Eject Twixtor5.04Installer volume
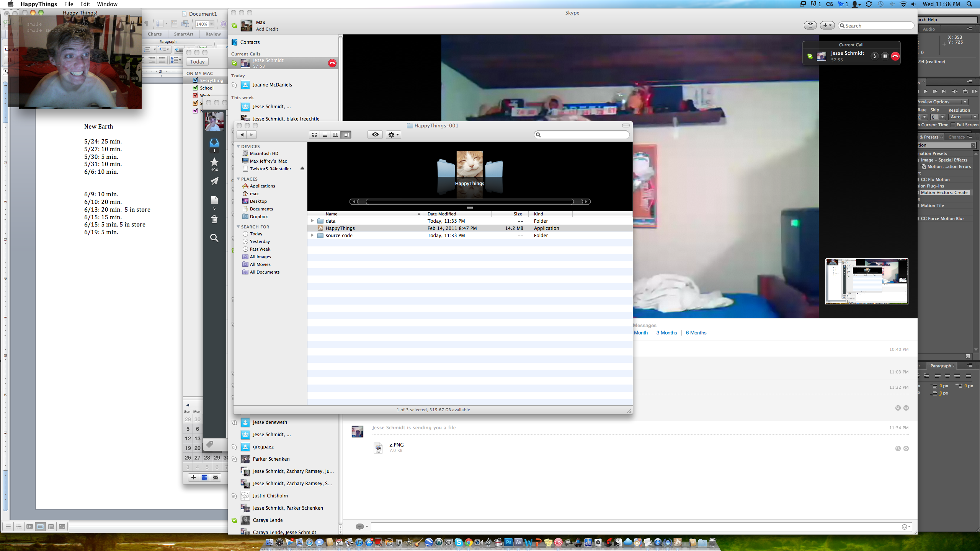The width and height of the screenshot is (980, 551). pyautogui.click(x=302, y=169)
